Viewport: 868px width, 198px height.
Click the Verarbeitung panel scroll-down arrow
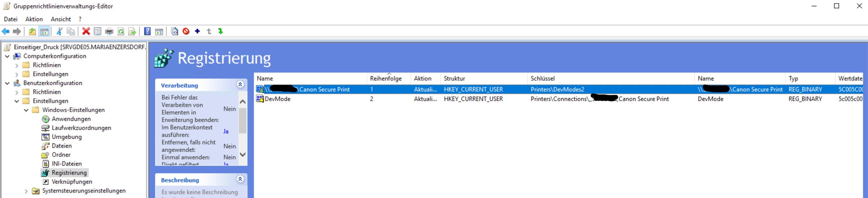pos(243,154)
